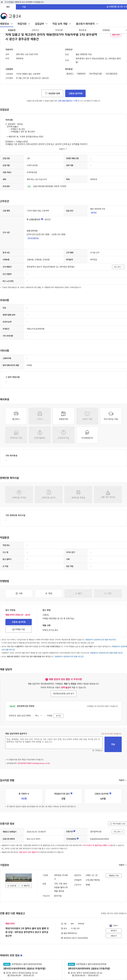This screenshot has width=127, height=980.
Task: Jump to the 근무조건 section tab
Action: [x=35, y=30]
